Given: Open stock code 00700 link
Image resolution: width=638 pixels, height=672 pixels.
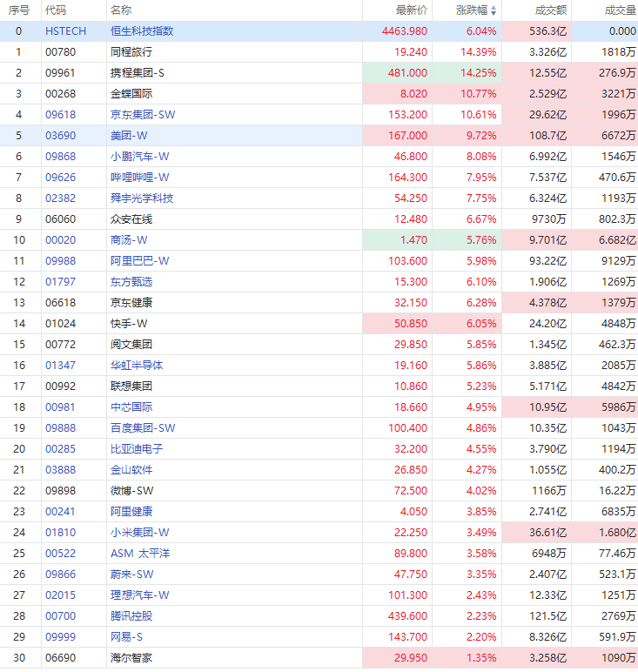Looking at the screenshot, I should click(x=60, y=616).
